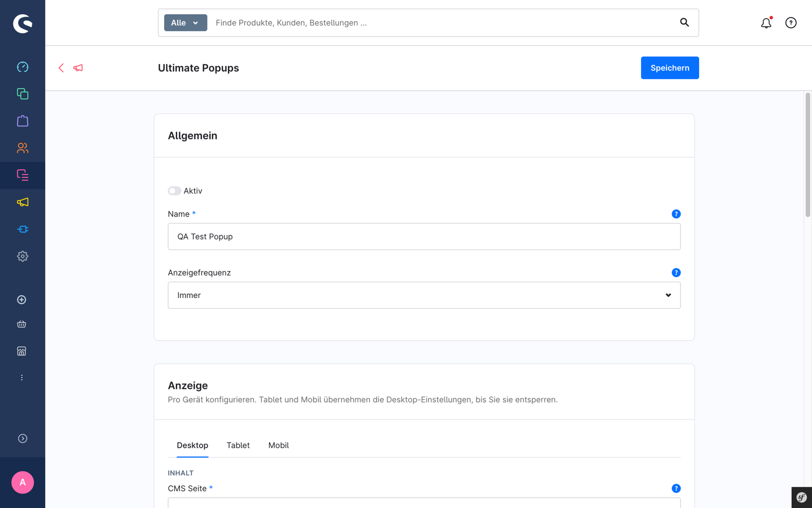This screenshot has height=508, width=812.
Task: Click the CMS Seite selection field
Action: tap(424, 502)
